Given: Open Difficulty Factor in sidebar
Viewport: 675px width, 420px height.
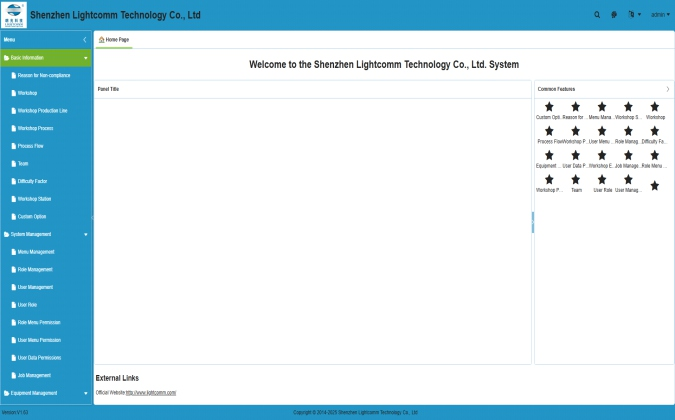Looking at the screenshot, I should pyautogui.click(x=46, y=181).
